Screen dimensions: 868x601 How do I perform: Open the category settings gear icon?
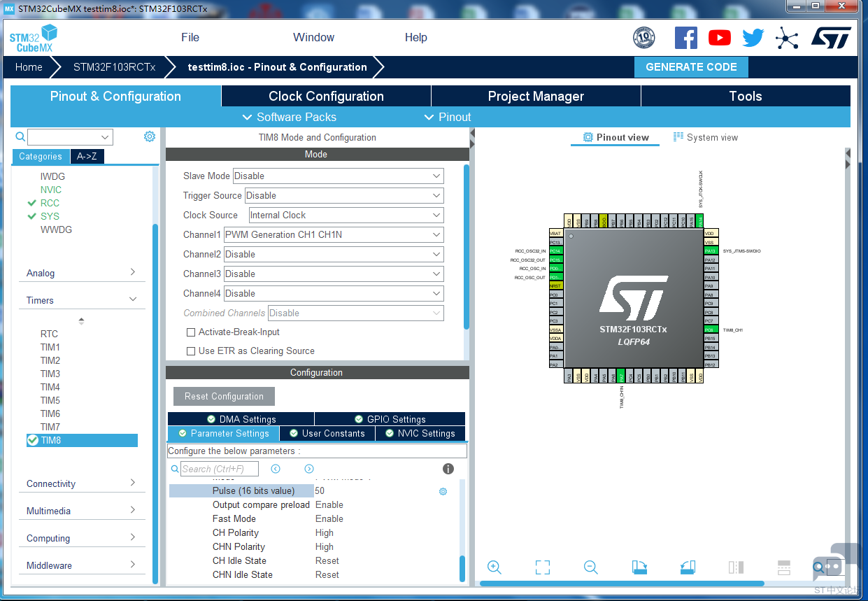150,136
